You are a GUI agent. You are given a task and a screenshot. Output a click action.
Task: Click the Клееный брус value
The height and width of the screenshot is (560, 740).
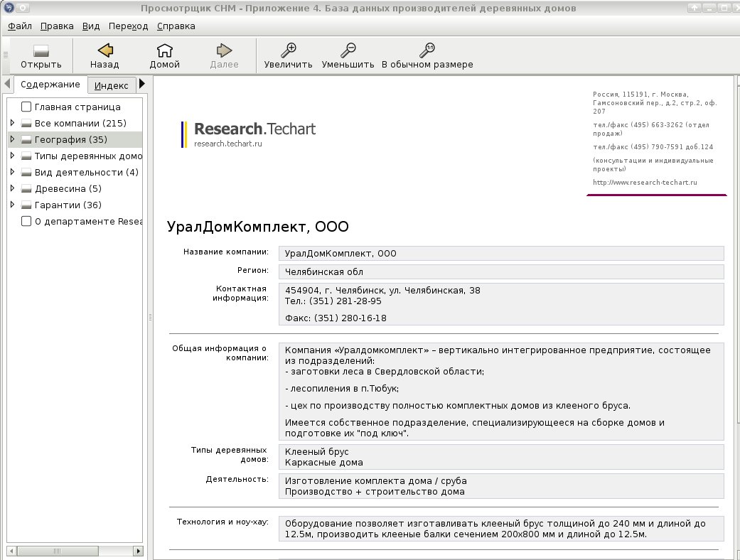316,451
